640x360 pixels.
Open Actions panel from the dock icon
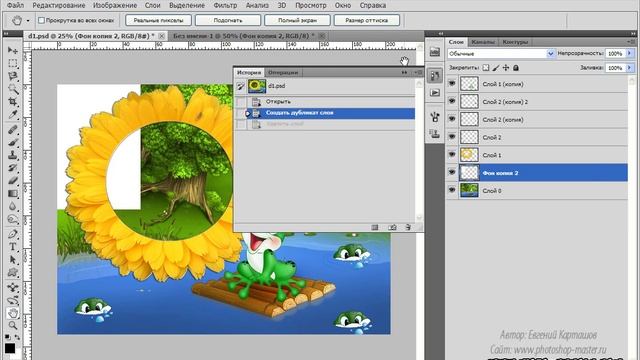click(x=435, y=93)
